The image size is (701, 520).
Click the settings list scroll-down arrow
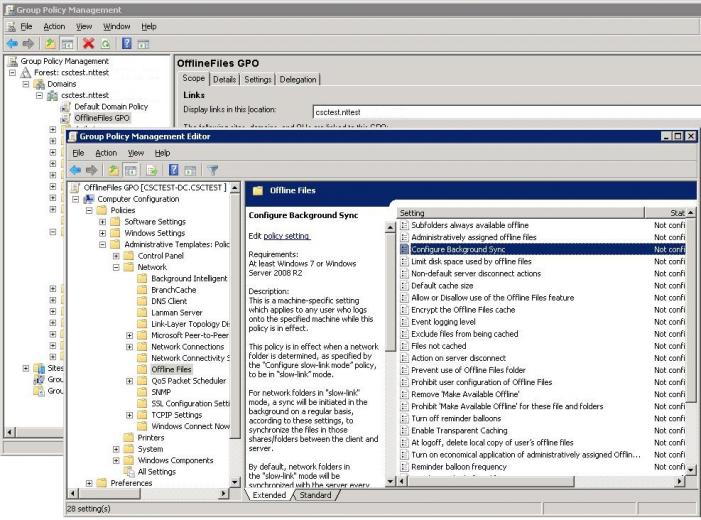point(691,469)
